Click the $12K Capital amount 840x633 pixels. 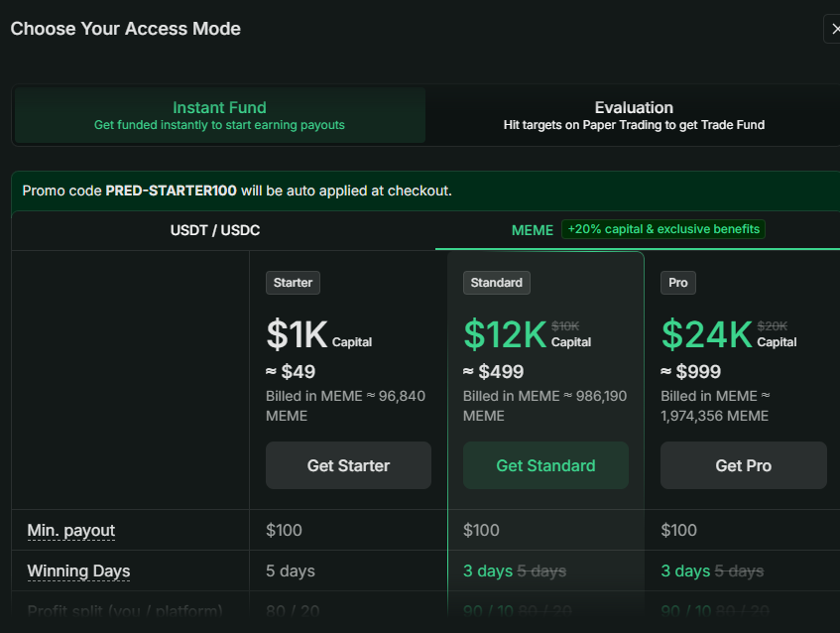(528, 334)
